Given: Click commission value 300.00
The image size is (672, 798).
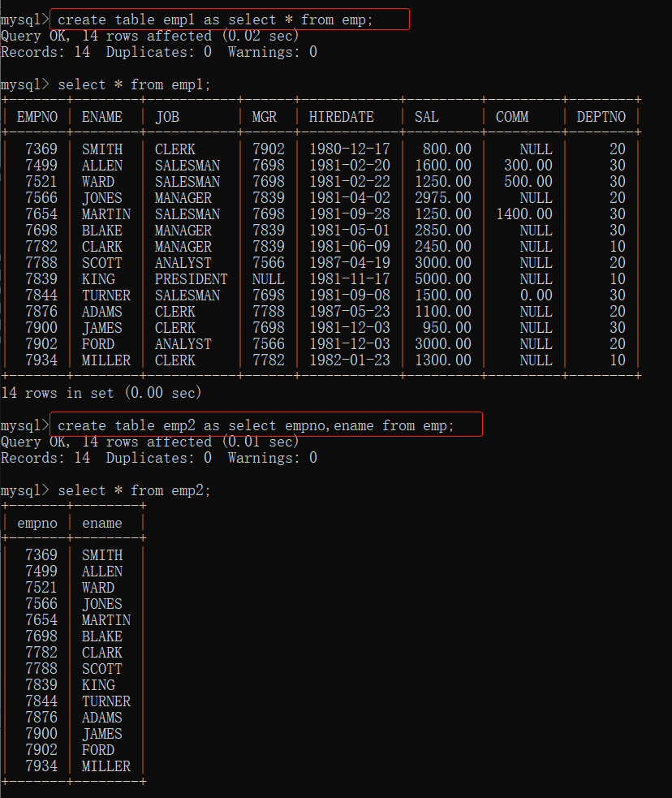Looking at the screenshot, I should (x=528, y=166).
